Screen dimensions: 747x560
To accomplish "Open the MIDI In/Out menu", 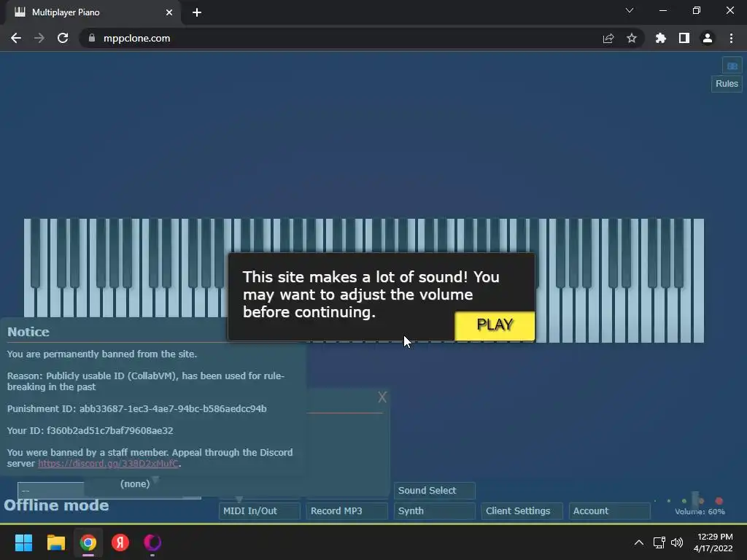I will tap(259, 511).
